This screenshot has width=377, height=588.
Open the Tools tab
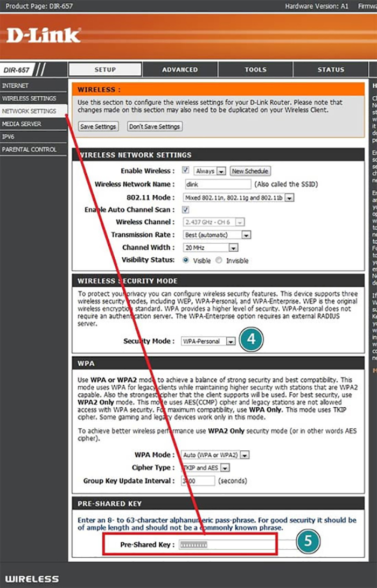[x=255, y=69]
